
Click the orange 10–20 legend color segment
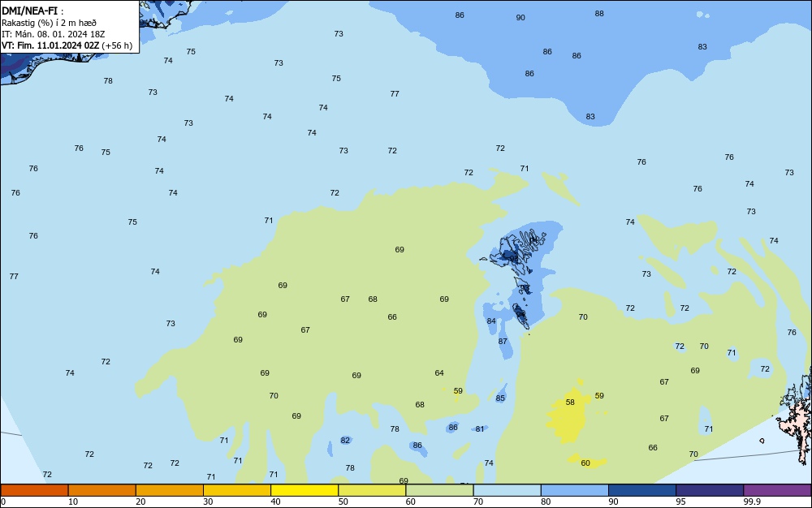102,490
